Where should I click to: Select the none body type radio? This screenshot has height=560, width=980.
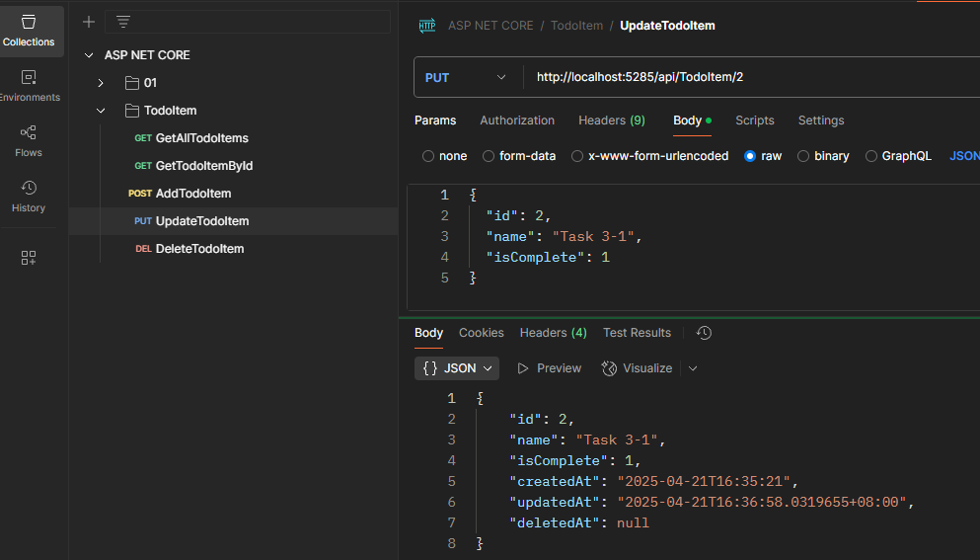click(428, 156)
